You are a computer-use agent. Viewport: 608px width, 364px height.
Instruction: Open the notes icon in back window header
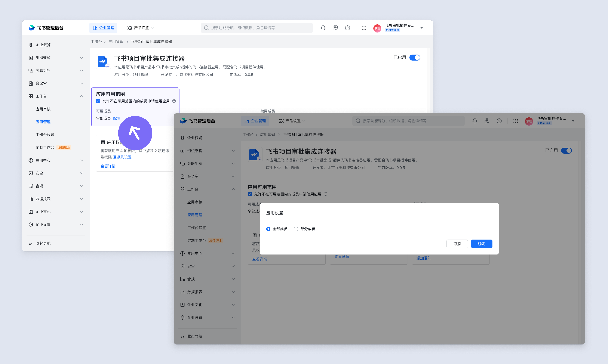[335, 28]
